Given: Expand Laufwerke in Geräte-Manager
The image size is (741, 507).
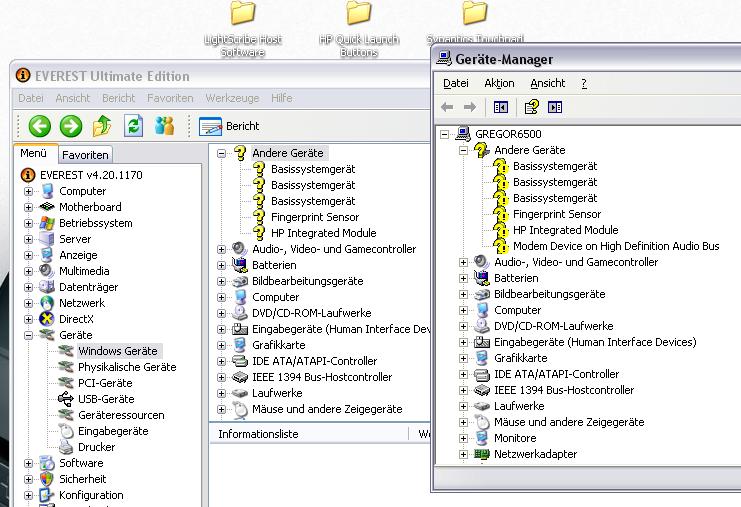Looking at the screenshot, I should point(463,406).
